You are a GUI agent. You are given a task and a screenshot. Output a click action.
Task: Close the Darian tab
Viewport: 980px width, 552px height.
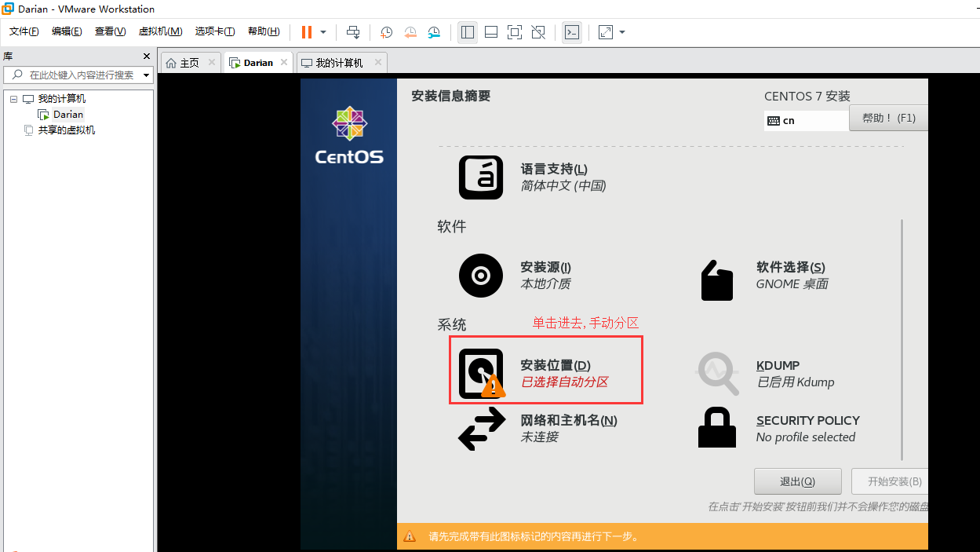point(284,62)
